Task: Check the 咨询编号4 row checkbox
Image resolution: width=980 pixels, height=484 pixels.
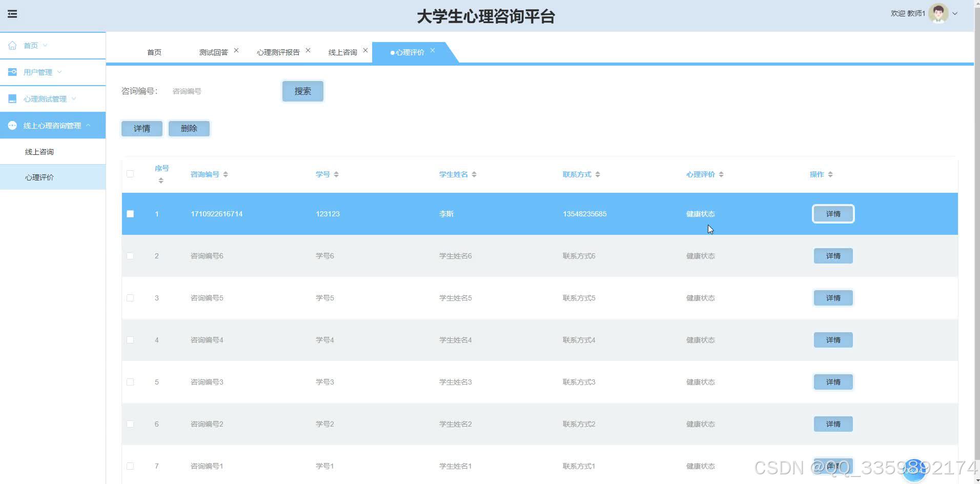Action: (130, 340)
